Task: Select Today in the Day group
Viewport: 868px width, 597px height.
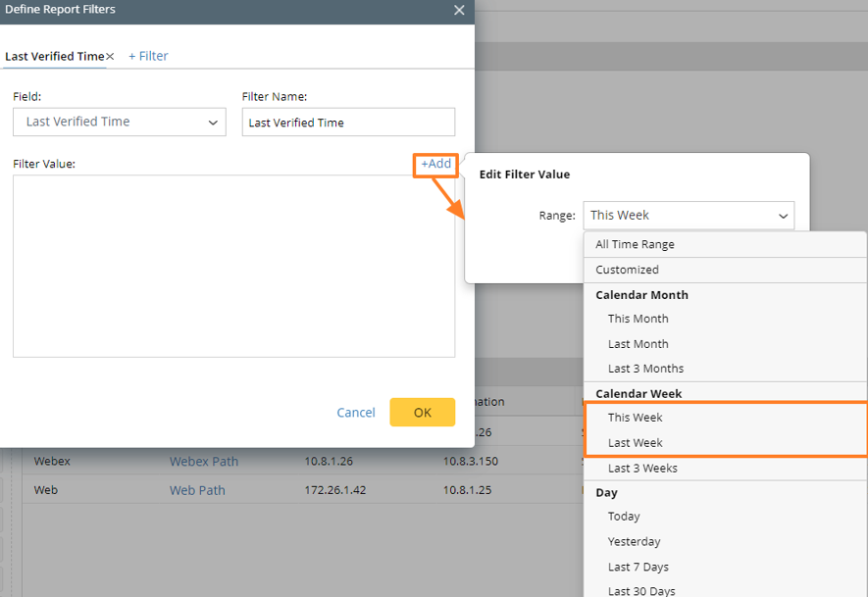Action: point(725,517)
